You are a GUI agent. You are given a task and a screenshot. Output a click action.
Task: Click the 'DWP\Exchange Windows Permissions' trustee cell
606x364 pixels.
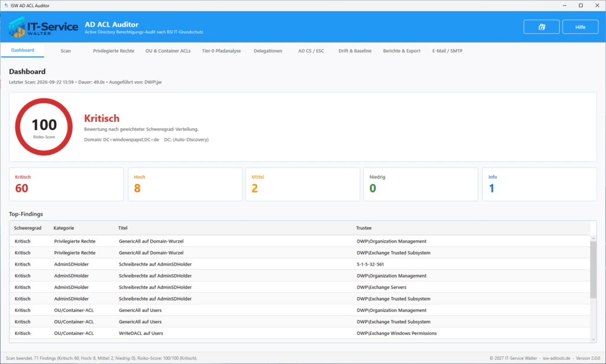(x=397, y=333)
